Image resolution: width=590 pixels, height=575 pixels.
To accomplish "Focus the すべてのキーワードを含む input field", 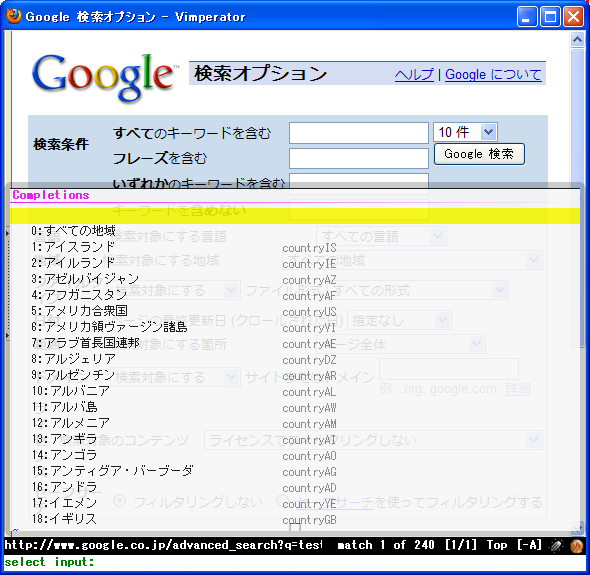I will (359, 132).
